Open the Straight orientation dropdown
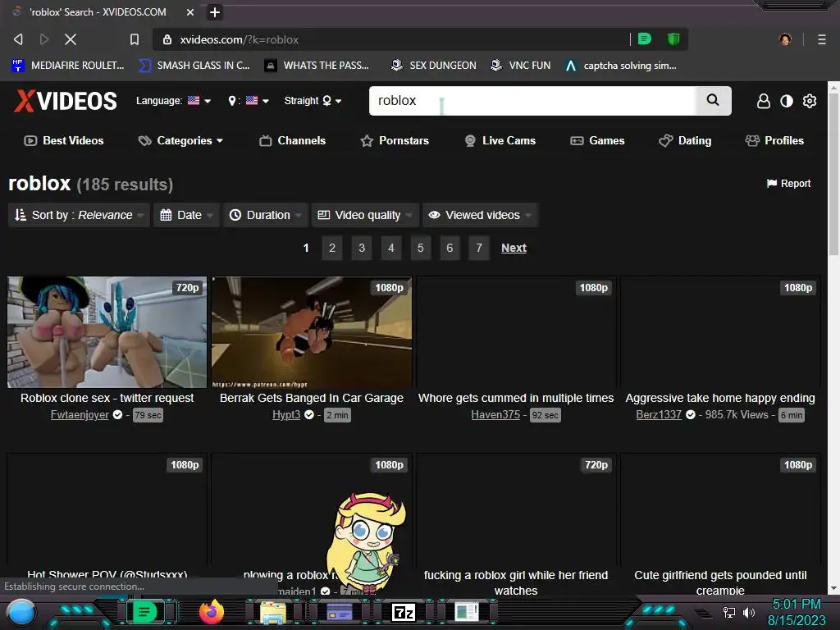Screen dimensions: 840x630 [x=313, y=101]
